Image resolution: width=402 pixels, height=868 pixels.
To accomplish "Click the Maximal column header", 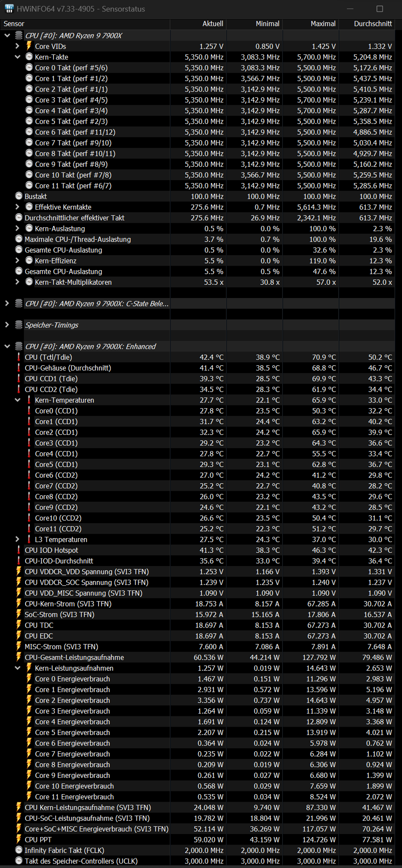I will pyautogui.click(x=311, y=23).
